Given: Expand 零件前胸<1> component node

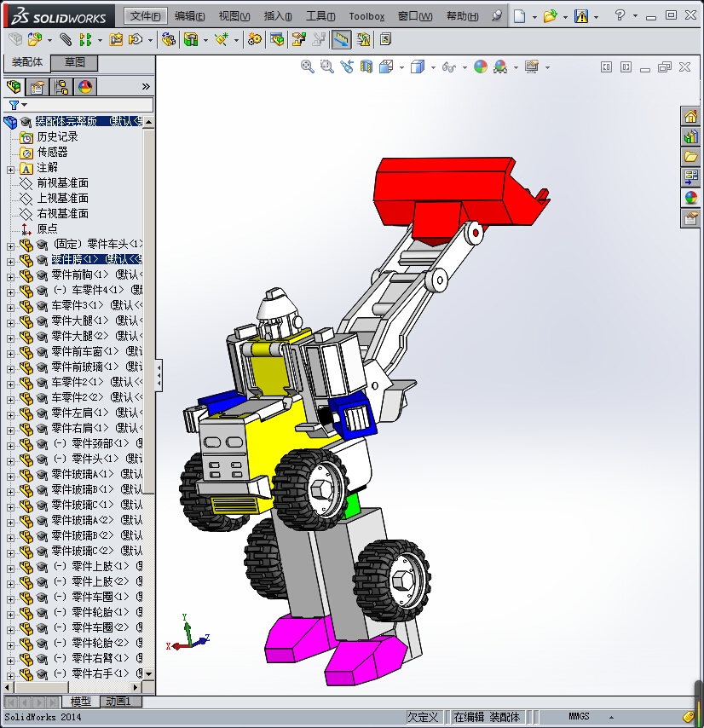Looking at the screenshot, I should pos(10,277).
